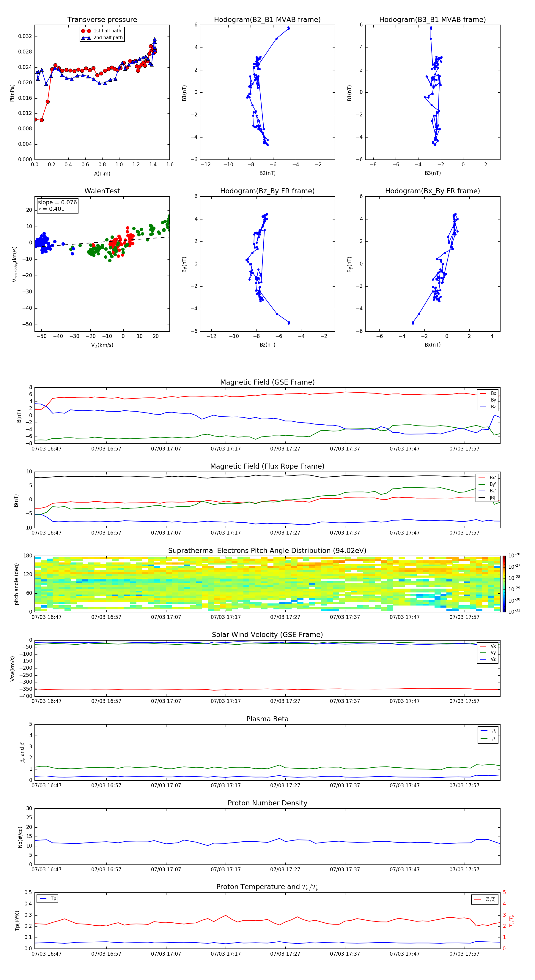
Task: Click the pitch angle spectrogram colorbar
Action: [504, 584]
